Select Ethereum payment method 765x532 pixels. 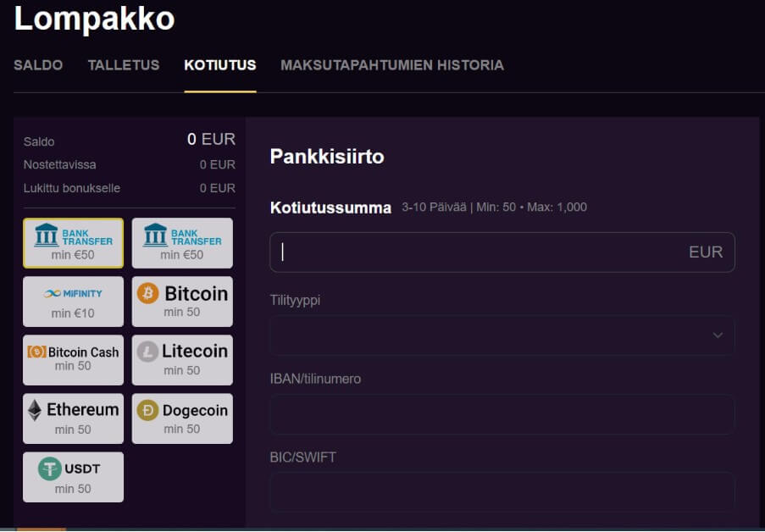point(74,418)
